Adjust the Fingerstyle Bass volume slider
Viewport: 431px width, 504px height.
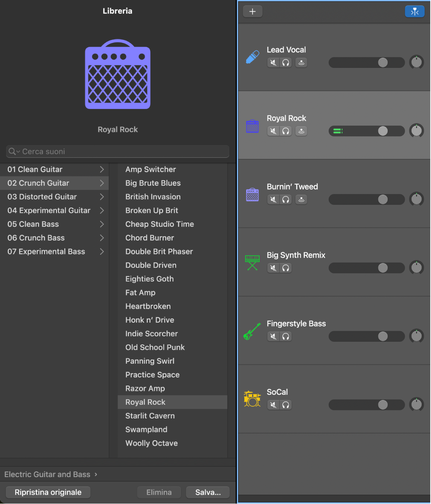coord(382,336)
